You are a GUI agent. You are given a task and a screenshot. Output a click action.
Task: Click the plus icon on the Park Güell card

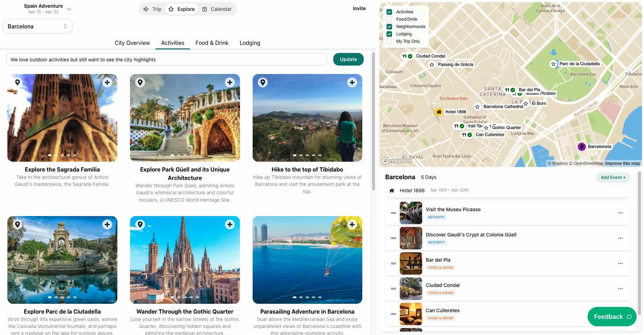point(230,82)
